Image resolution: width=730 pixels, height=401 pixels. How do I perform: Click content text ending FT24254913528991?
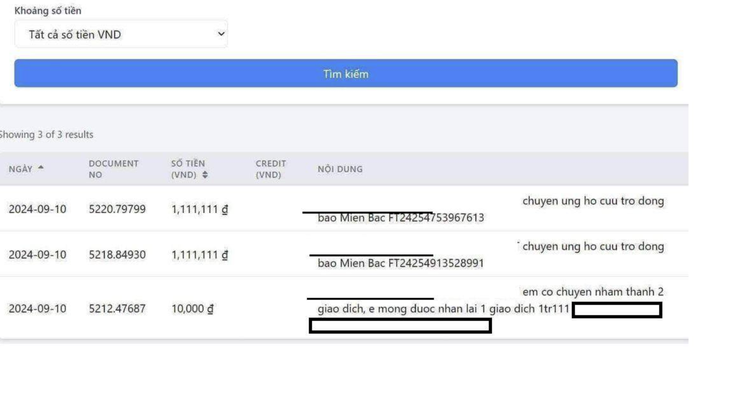click(400, 264)
